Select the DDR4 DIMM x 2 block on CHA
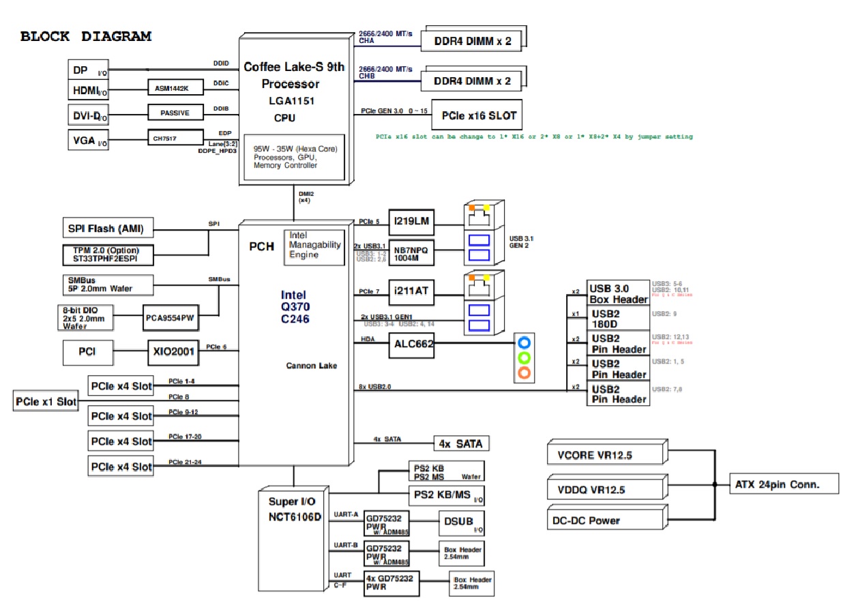Screen dimensions: 845x616 [x=472, y=41]
